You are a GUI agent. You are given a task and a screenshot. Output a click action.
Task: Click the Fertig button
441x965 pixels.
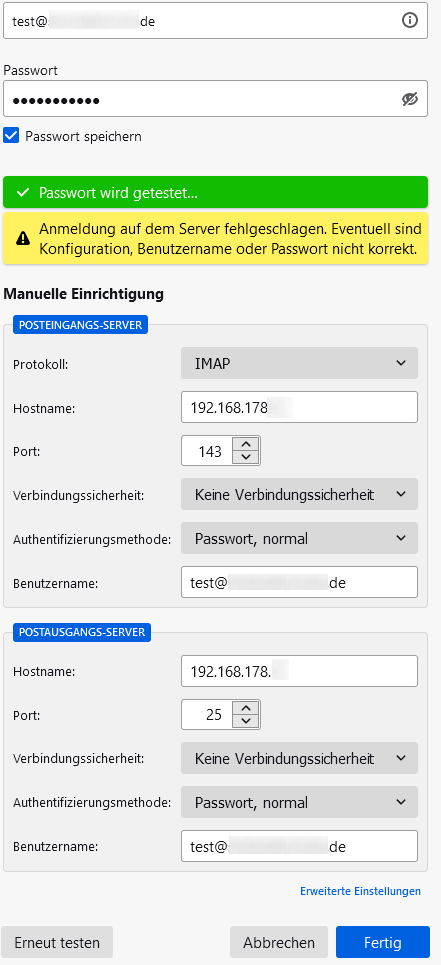pyautogui.click(x=383, y=942)
